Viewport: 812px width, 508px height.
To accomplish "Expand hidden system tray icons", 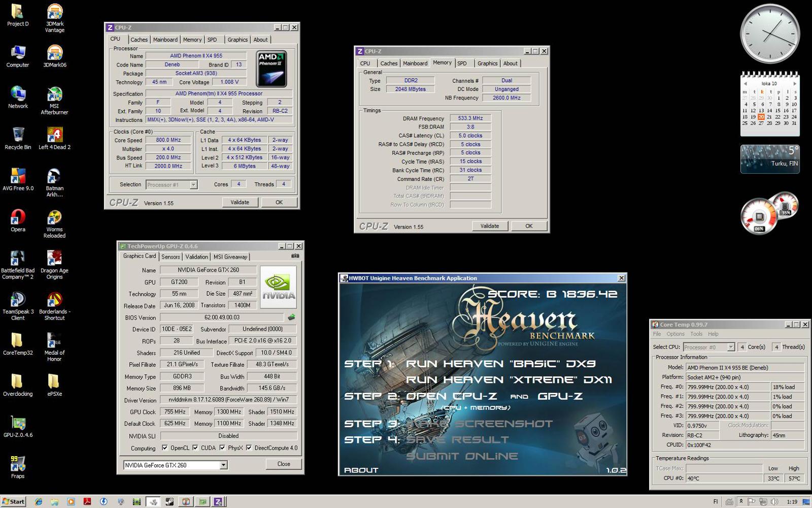I will [741, 501].
